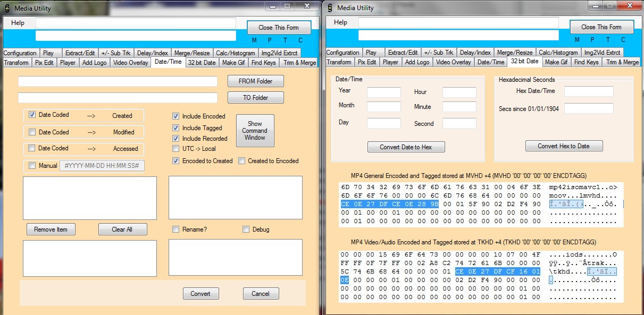
Task: Click Close This Form in left window
Action: click(x=279, y=28)
